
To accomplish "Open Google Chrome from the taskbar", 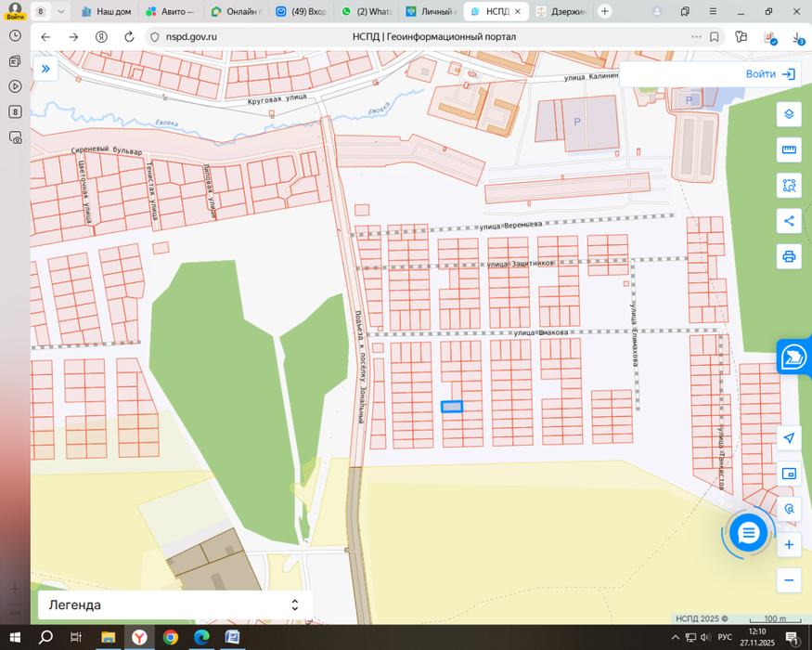I will [x=170, y=637].
